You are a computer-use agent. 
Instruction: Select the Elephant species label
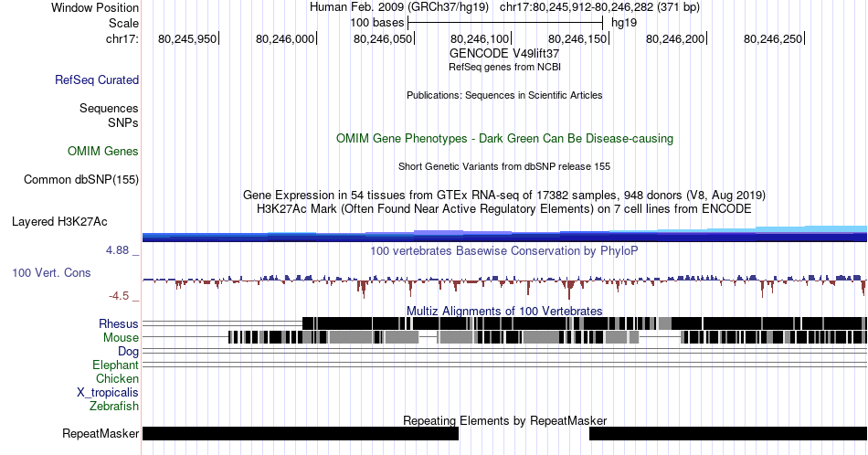[x=116, y=365]
